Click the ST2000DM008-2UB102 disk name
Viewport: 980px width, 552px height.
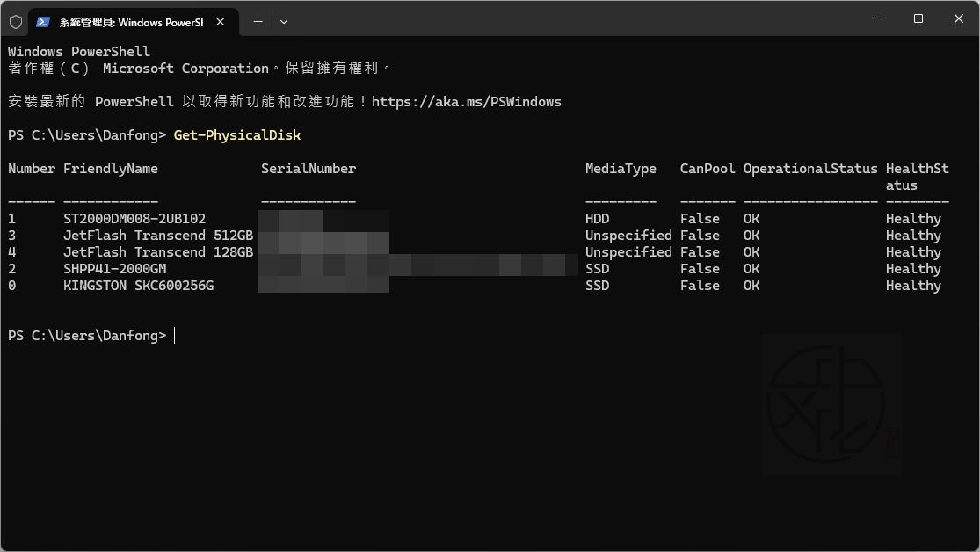(x=134, y=219)
